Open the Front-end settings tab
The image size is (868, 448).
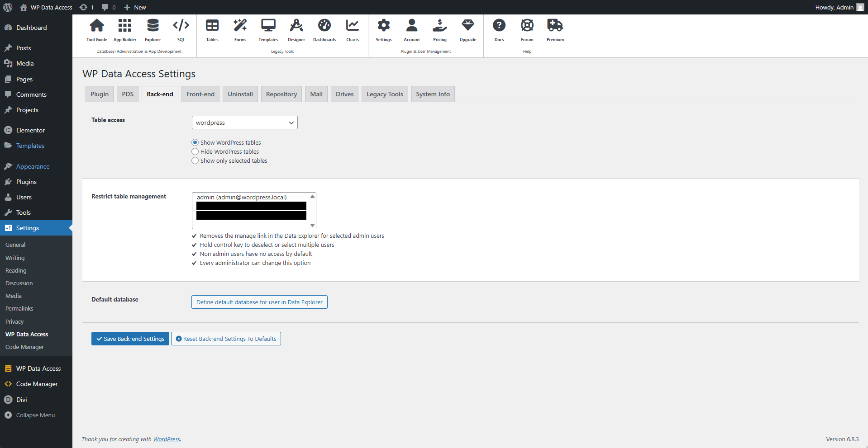coord(200,94)
